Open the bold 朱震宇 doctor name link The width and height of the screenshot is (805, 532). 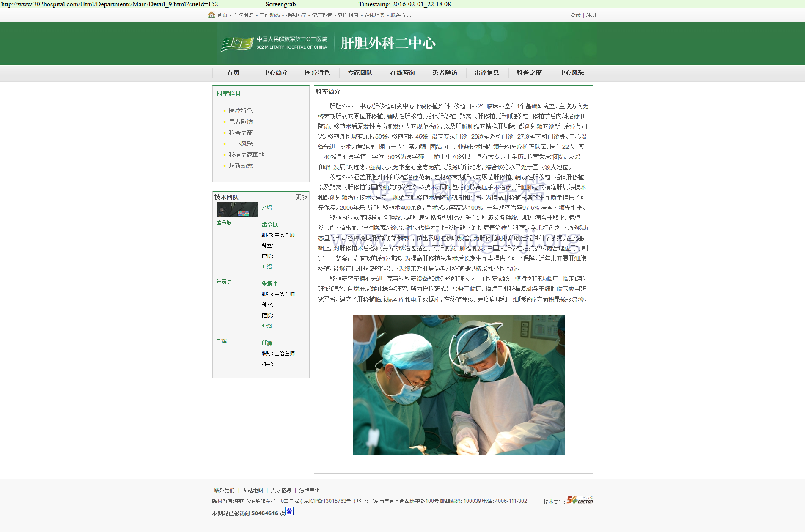click(270, 284)
